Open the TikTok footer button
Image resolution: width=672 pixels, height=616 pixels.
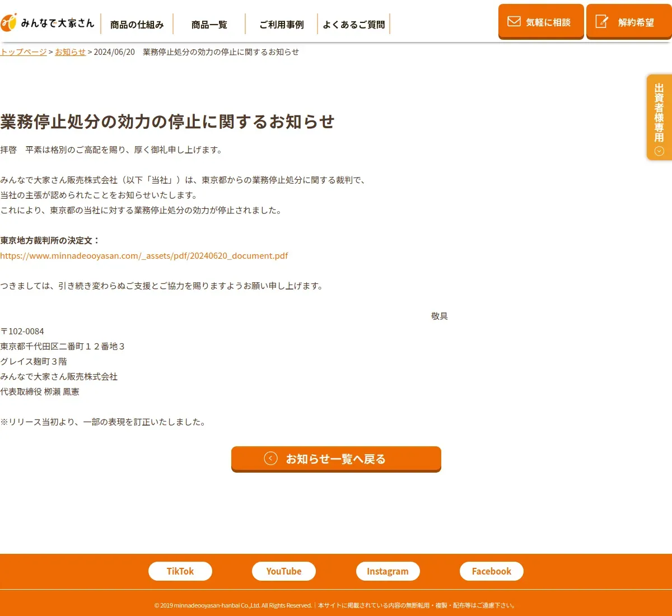coord(180,571)
